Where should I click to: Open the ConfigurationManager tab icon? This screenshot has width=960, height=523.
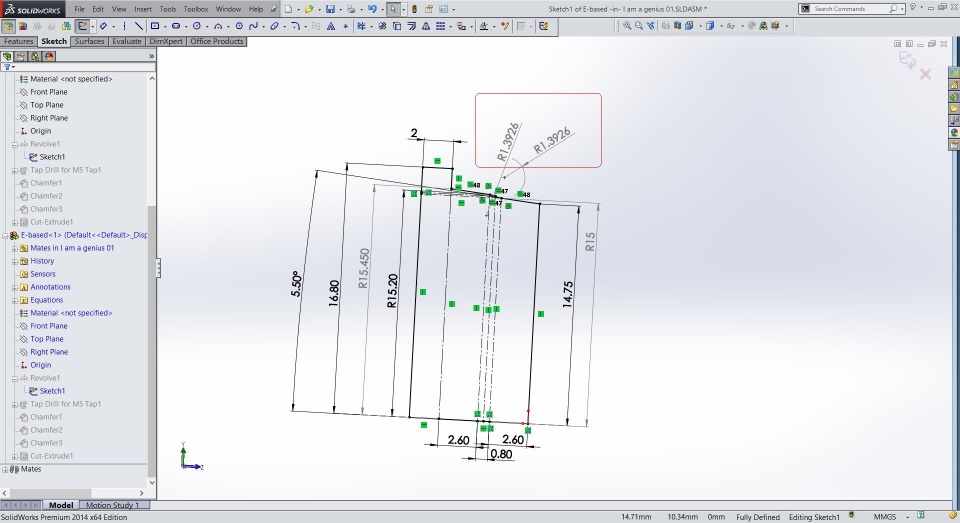36,56
